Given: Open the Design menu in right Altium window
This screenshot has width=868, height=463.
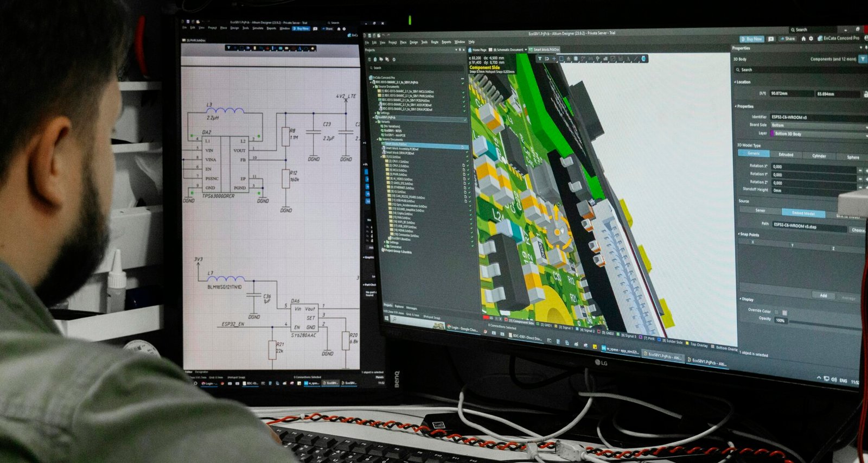Looking at the screenshot, I should (x=414, y=42).
